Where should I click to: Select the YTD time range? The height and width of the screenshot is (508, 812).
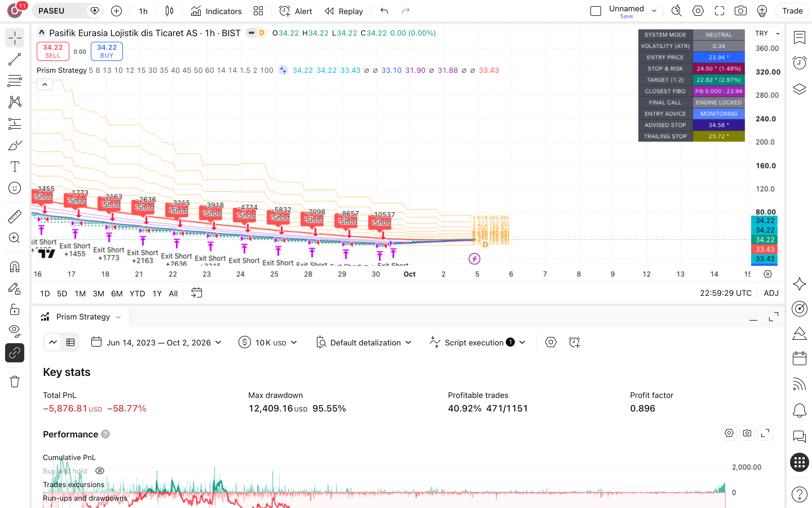click(x=137, y=293)
